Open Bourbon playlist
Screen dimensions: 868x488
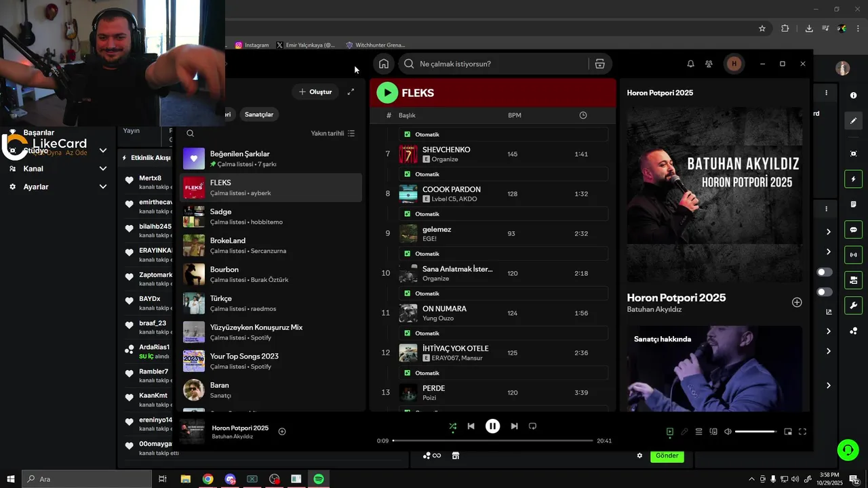click(x=271, y=274)
